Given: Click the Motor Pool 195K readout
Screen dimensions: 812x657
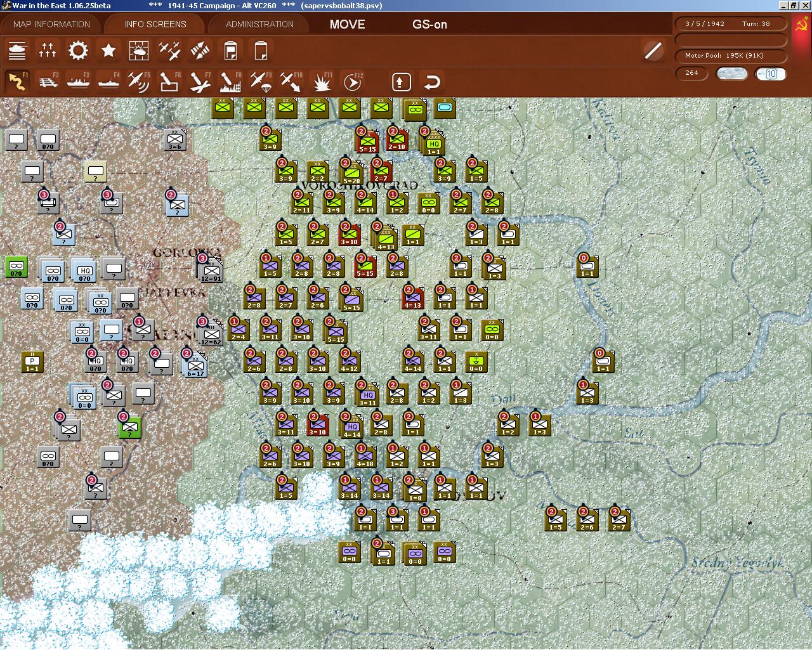Looking at the screenshot, I should [x=731, y=55].
